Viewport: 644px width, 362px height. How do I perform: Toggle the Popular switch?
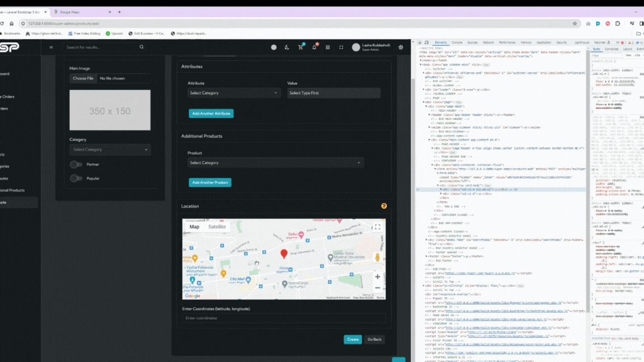point(76,178)
